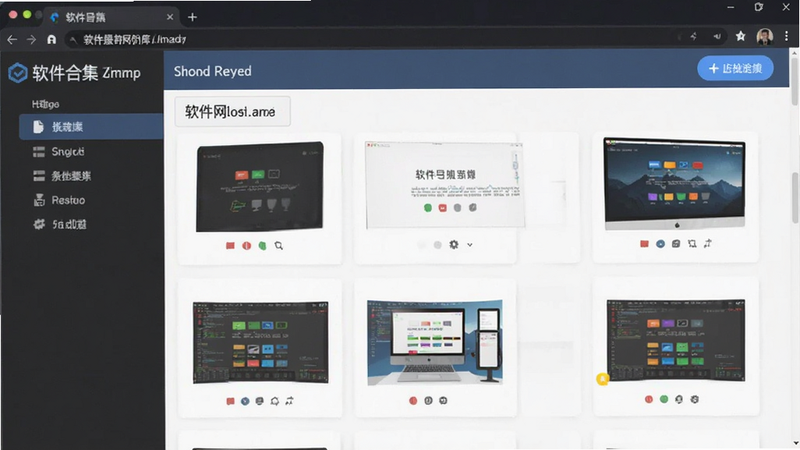Click bell icon under bottom-left dark editor card

(274, 401)
